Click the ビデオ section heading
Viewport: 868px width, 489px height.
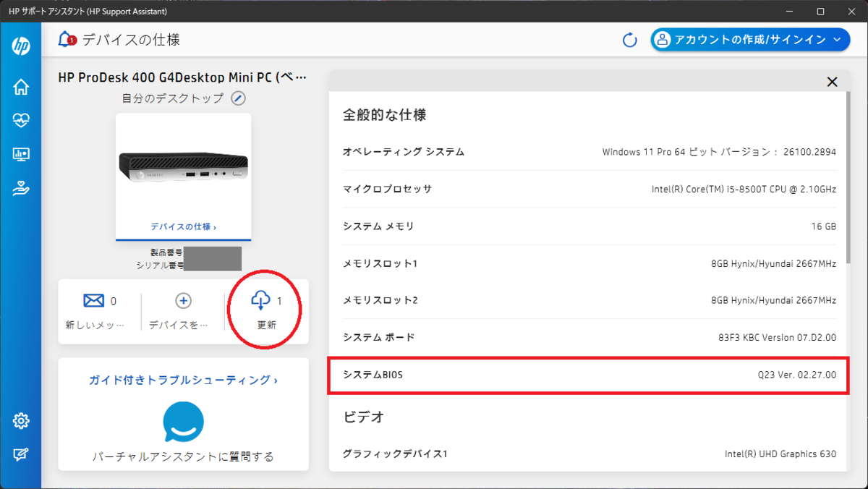click(363, 417)
